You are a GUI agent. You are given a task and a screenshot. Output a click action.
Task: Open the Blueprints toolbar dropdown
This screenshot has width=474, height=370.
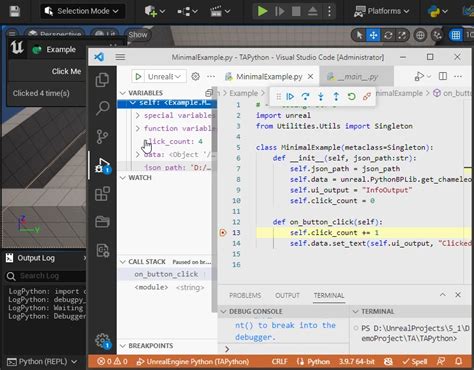click(x=187, y=11)
